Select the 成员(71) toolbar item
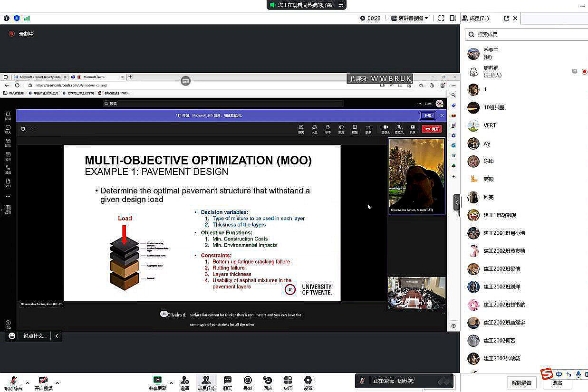The width and height of the screenshot is (588, 392). [206, 382]
